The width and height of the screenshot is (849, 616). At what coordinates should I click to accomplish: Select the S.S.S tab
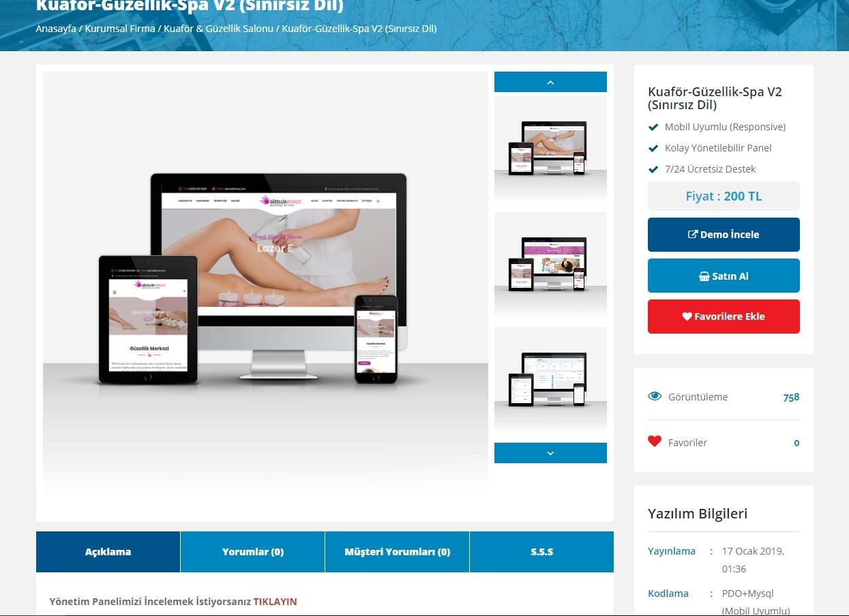(541, 552)
